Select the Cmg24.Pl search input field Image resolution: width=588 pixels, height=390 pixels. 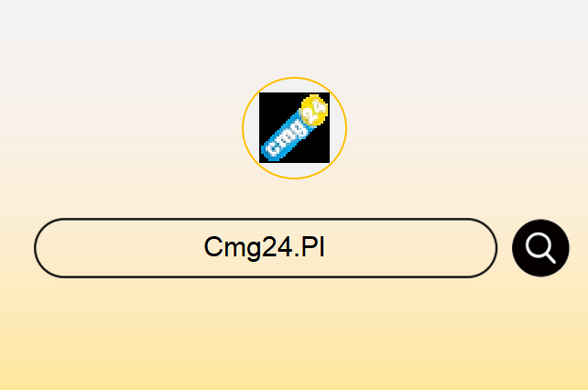pos(266,248)
